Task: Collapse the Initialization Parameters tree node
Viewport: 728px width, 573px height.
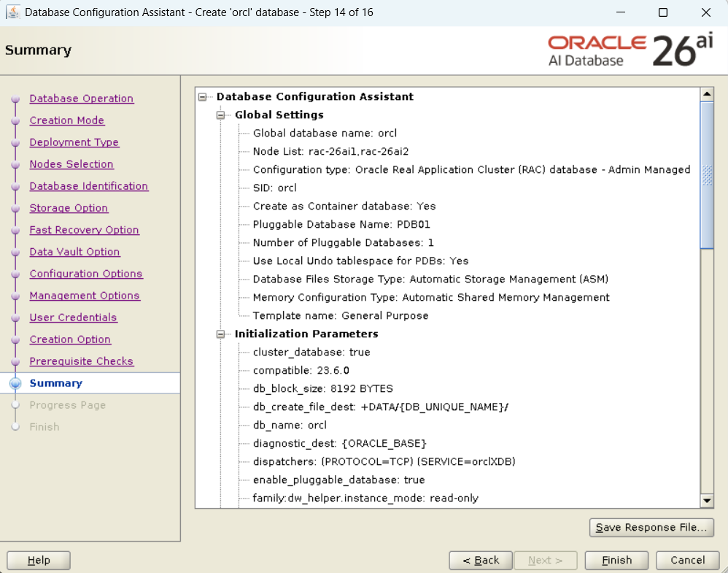Action: tap(220, 334)
